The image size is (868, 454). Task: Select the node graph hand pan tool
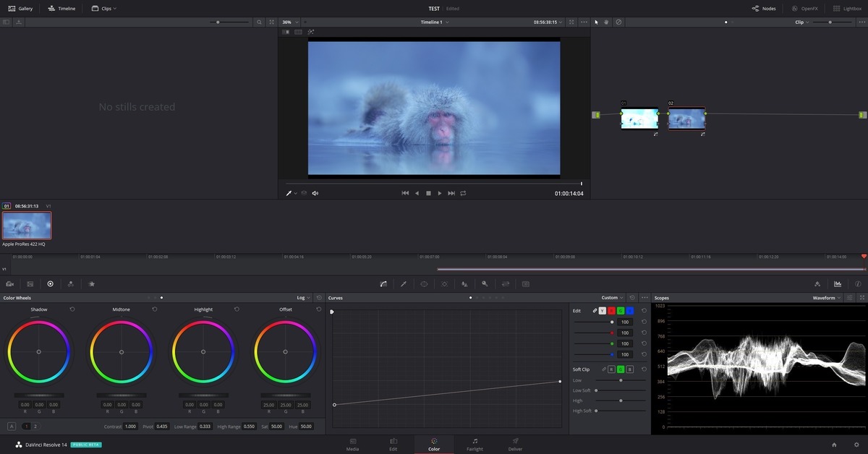click(x=607, y=22)
